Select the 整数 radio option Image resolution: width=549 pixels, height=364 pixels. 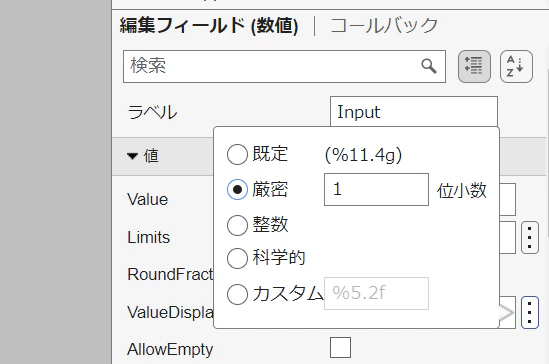[x=237, y=225]
